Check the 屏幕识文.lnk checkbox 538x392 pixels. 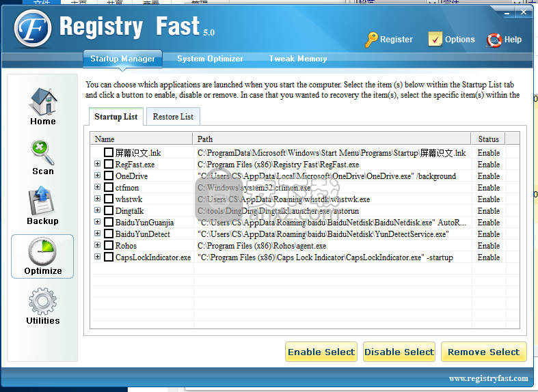pyautogui.click(x=109, y=152)
